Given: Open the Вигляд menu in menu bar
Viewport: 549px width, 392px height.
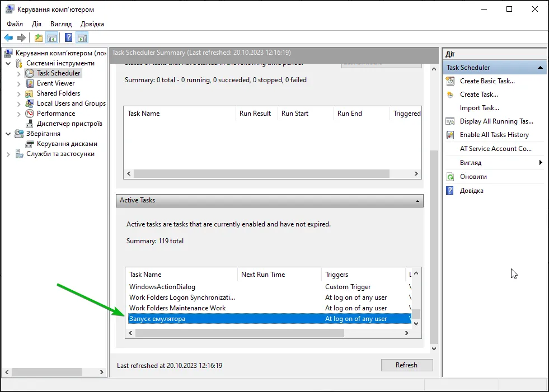Looking at the screenshot, I should point(61,24).
